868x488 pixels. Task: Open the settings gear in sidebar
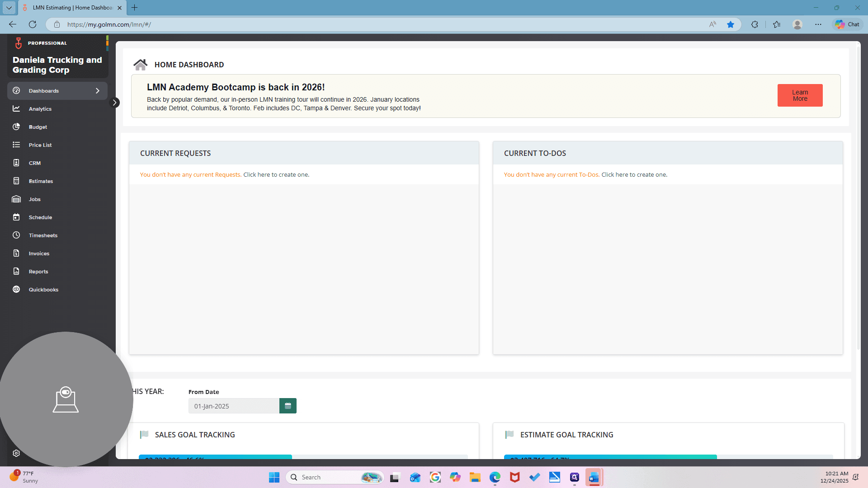(16, 453)
